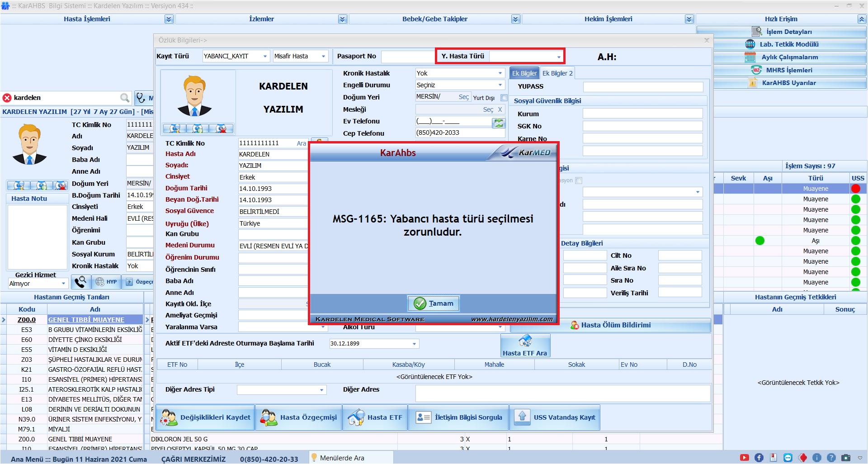Toggle the Yurt Dışı checkbox
868x464 pixels.
coord(504,98)
